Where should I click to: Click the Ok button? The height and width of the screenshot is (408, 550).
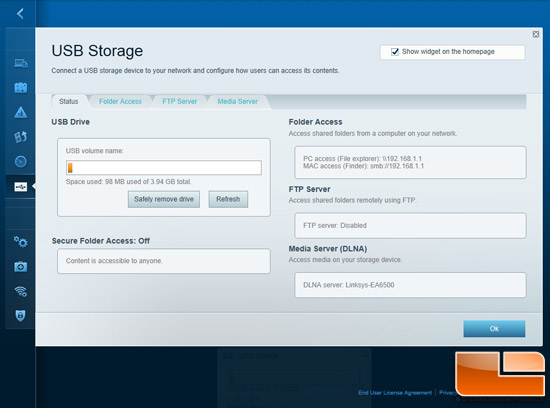tap(494, 329)
